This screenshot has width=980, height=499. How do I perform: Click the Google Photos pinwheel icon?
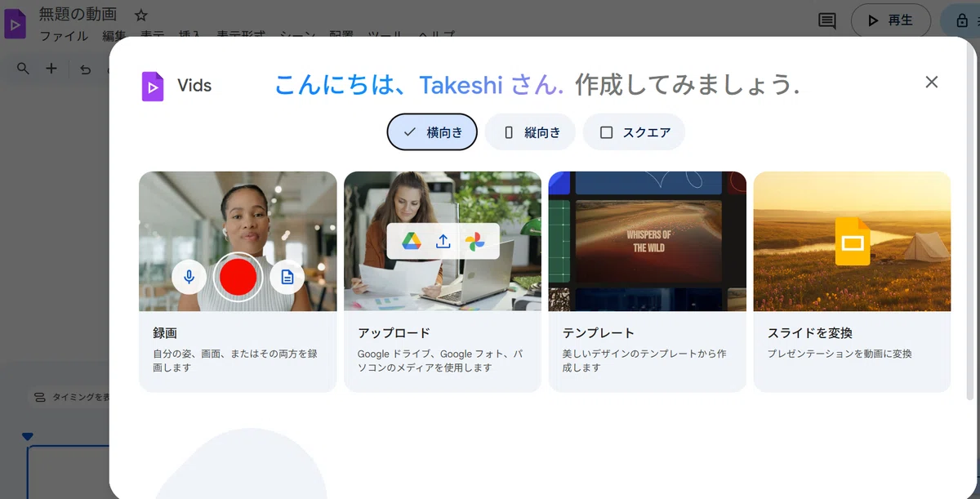(475, 241)
